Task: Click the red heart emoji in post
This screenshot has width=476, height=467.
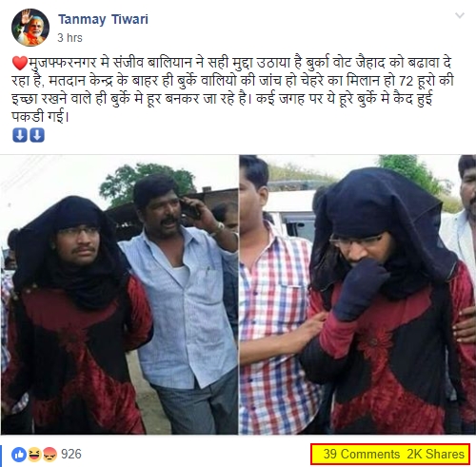Action: tap(20, 63)
